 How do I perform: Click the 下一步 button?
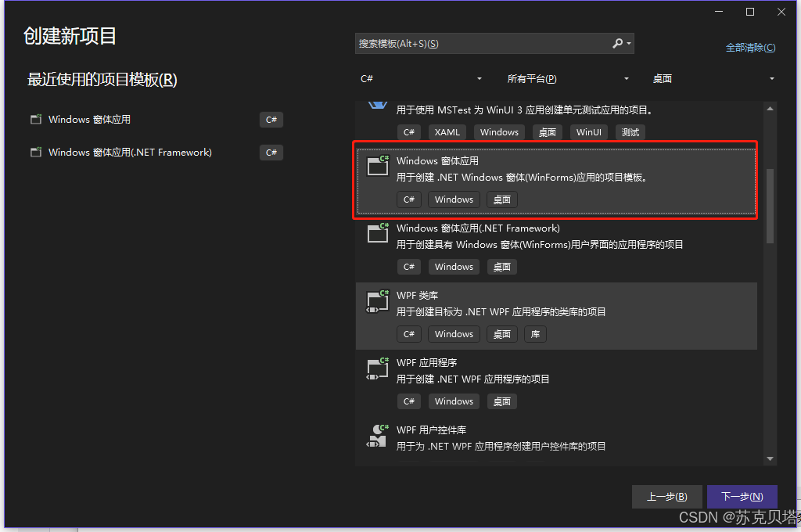742,497
